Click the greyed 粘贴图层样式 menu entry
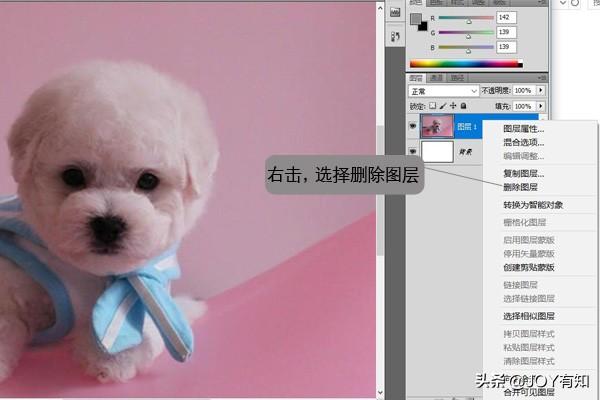The width and height of the screenshot is (600, 400). (529, 347)
